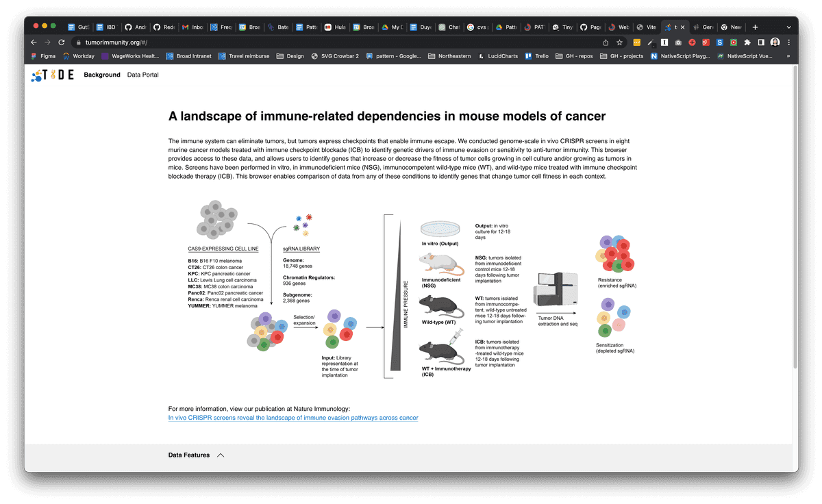Image resolution: width=822 pixels, height=504 pixels.
Task: Click the user profile avatar in toolbar
Action: coord(775,42)
